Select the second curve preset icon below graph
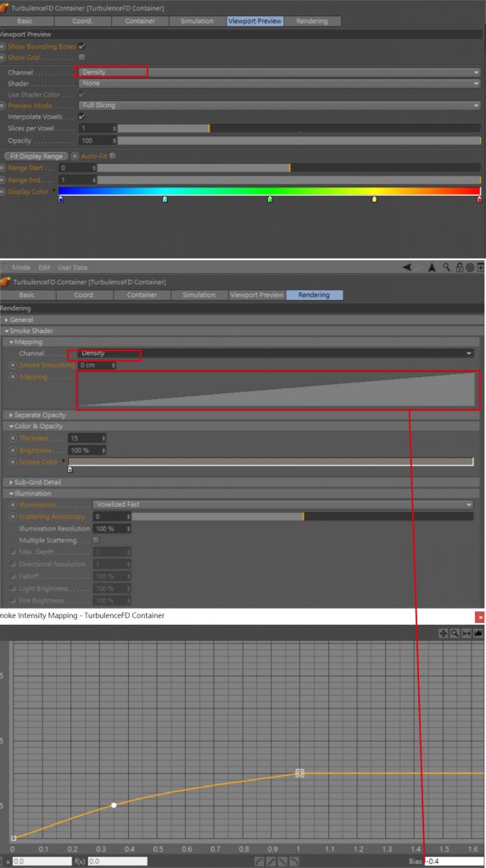Image resolution: width=486 pixels, height=868 pixels. (x=270, y=861)
